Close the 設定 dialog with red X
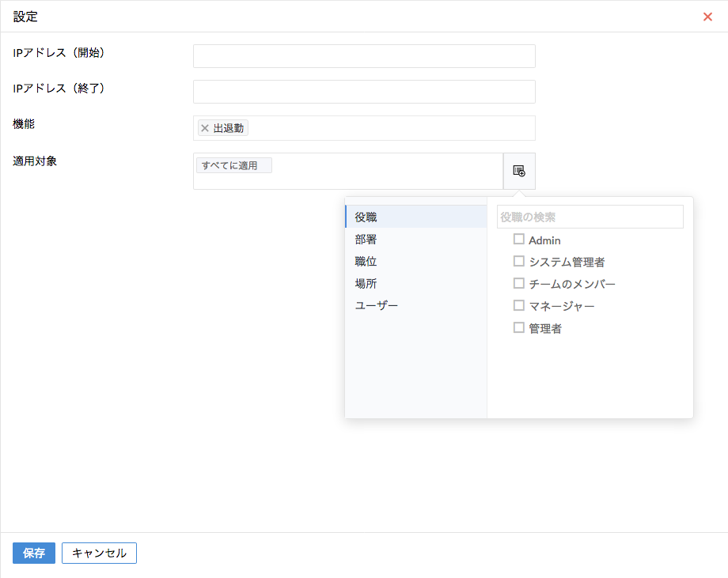 tap(707, 17)
